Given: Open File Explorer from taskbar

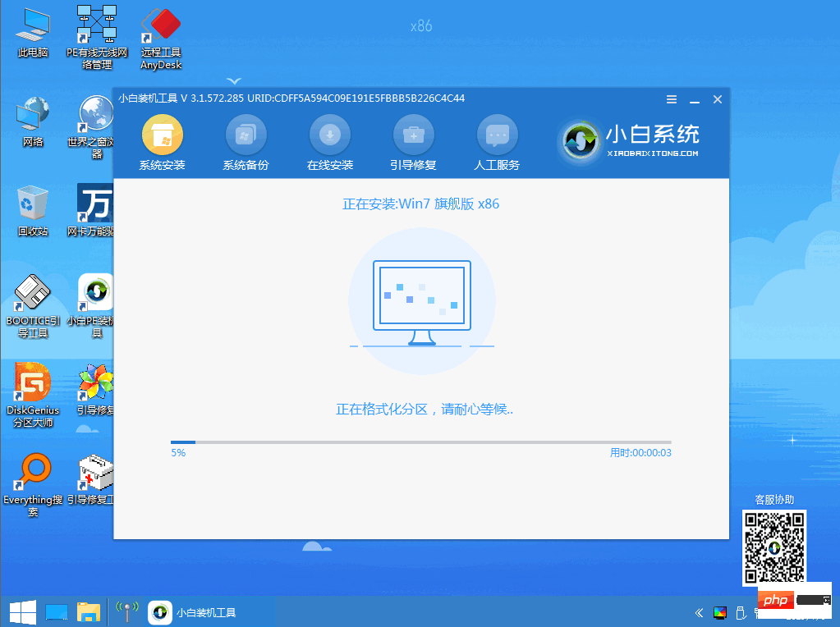Looking at the screenshot, I should (89, 612).
